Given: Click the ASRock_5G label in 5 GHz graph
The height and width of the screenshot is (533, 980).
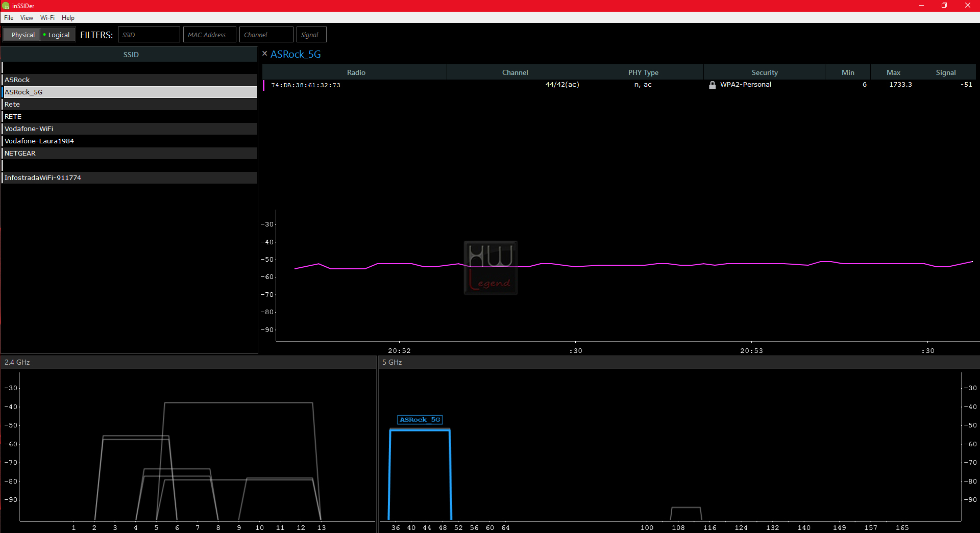Looking at the screenshot, I should [x=420, y=420].
